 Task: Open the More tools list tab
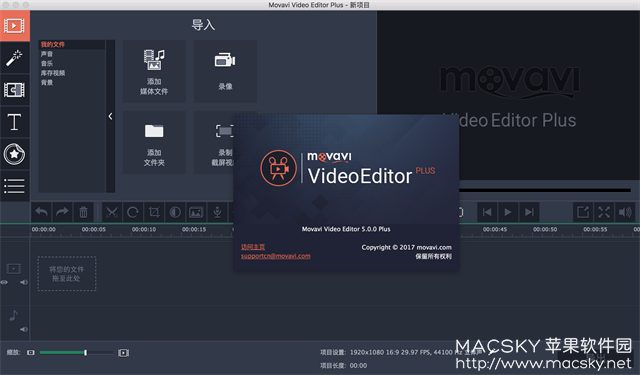15,186
